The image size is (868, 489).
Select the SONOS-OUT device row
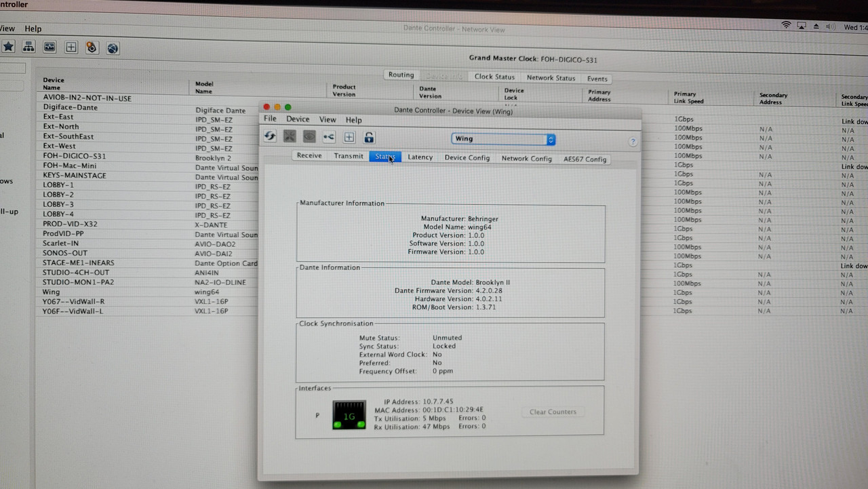point(65,253)
